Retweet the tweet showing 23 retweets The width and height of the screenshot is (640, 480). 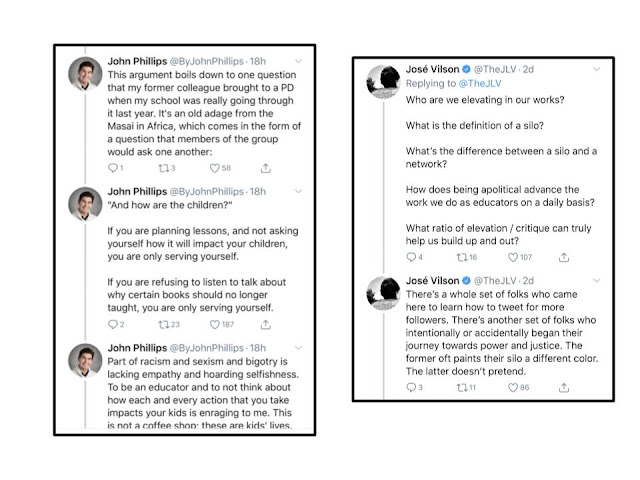click(x=164, y=324)
